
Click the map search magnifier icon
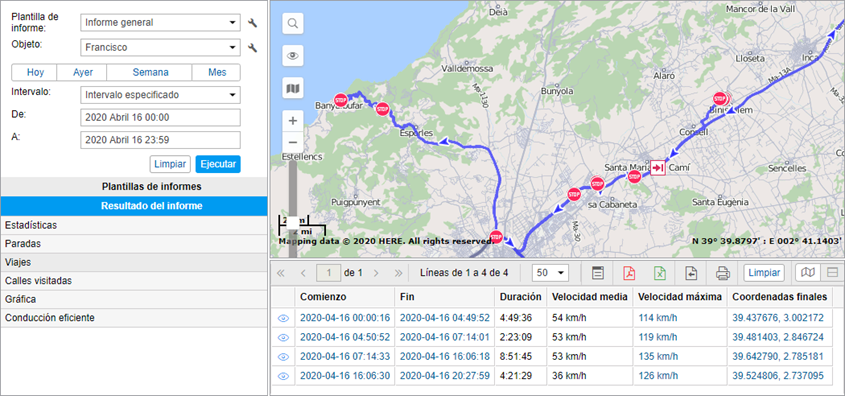point(293,24)
